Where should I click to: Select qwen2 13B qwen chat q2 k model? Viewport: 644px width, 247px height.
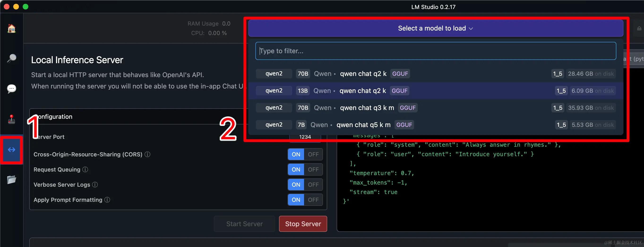point(435,91)
